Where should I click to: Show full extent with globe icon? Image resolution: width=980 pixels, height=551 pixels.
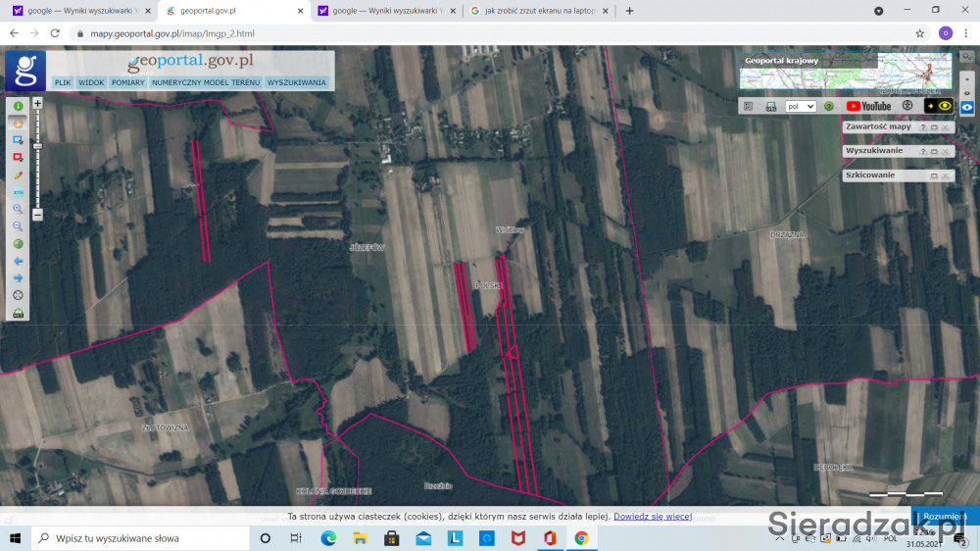[x=18, y=243]
